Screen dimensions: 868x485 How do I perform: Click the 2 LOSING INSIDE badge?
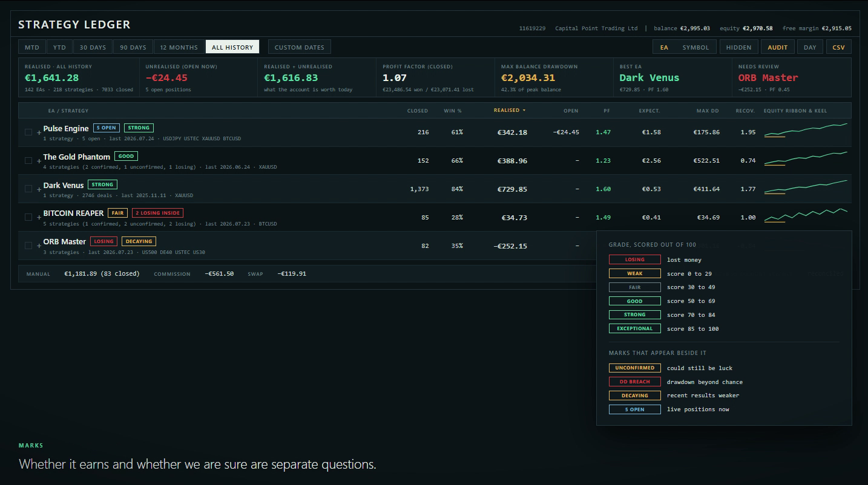tap(157, 213)
